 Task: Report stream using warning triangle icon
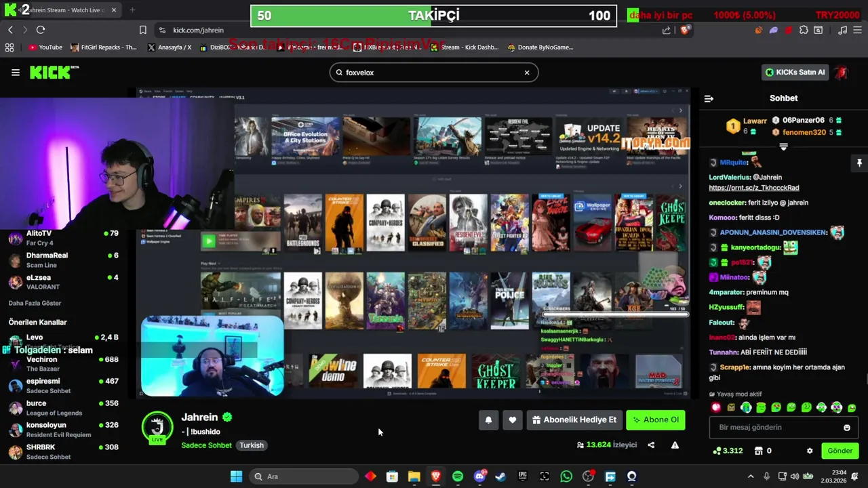(675, 445)
